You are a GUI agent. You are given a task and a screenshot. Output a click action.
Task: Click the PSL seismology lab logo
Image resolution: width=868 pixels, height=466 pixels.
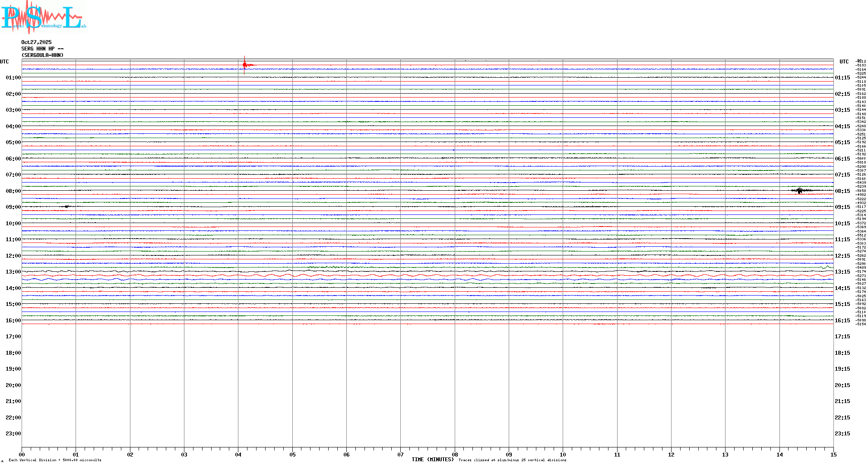(43, 17)
